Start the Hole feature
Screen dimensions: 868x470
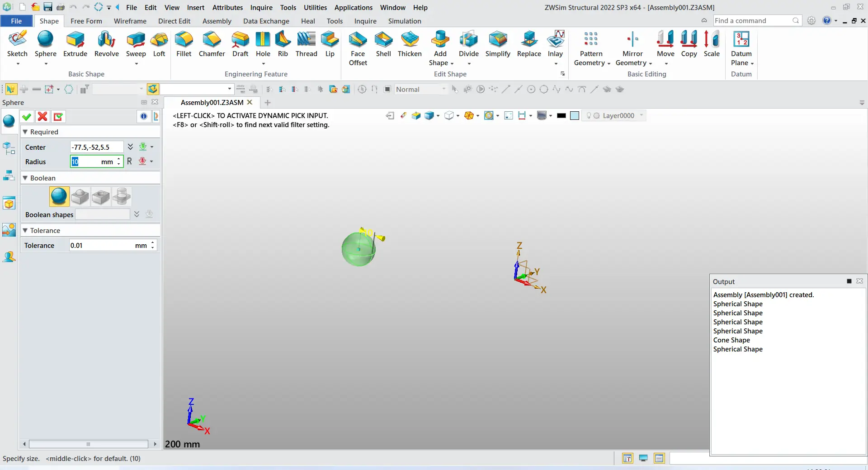(263, 44)
